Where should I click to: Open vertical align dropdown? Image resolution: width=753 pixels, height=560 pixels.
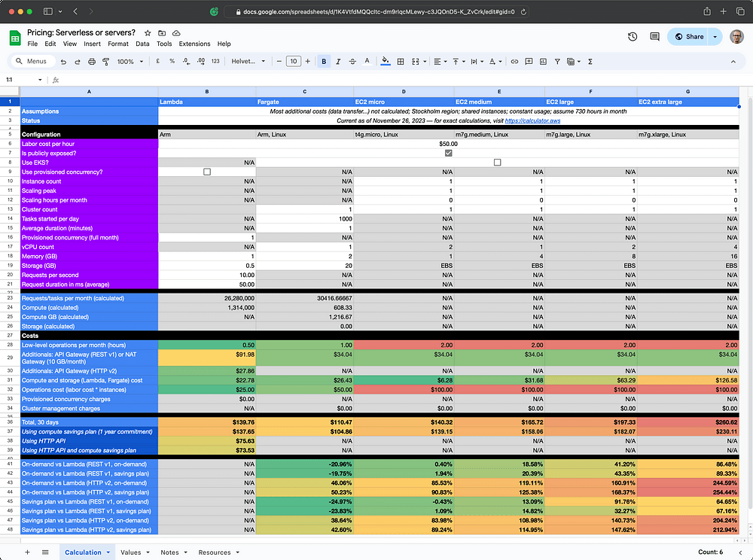[459, 62]
